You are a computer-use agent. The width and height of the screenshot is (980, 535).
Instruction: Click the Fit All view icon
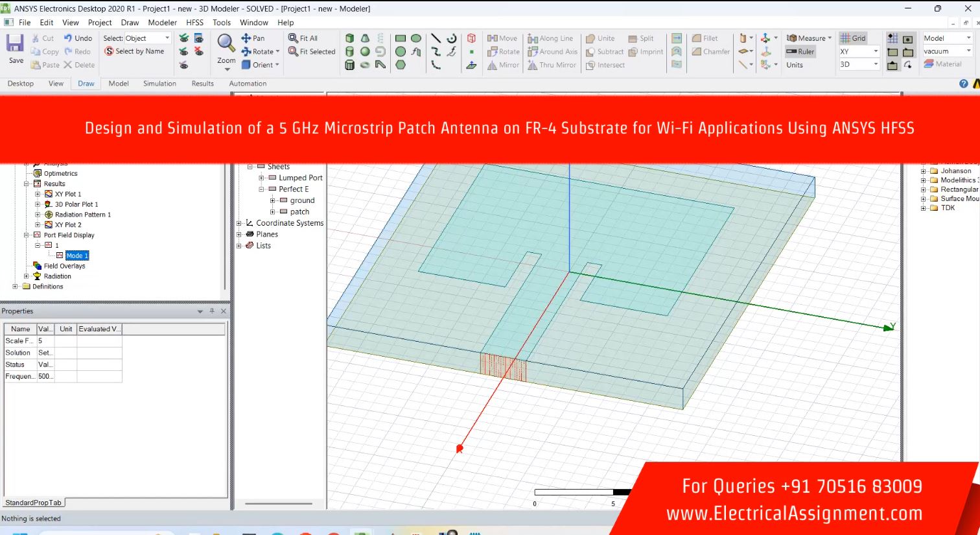[303, 38]
